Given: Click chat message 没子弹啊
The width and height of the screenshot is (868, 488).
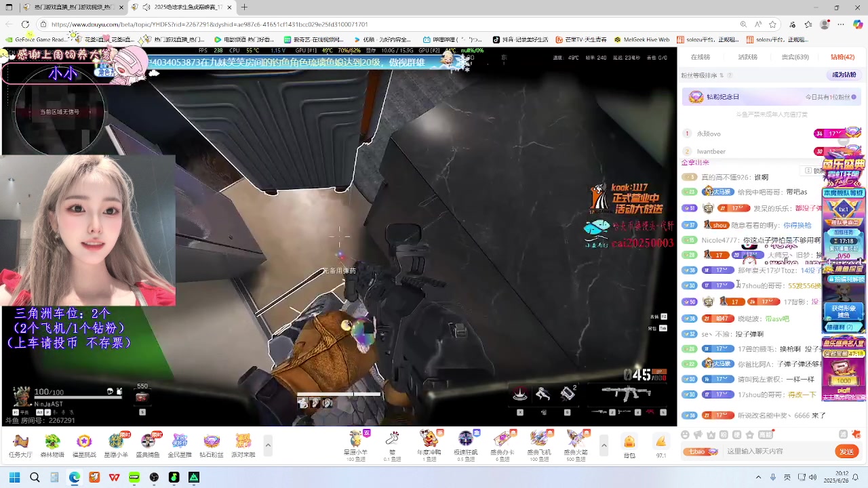Looking at the screenshot, I should pyautogui.click(x=751, y=334).
